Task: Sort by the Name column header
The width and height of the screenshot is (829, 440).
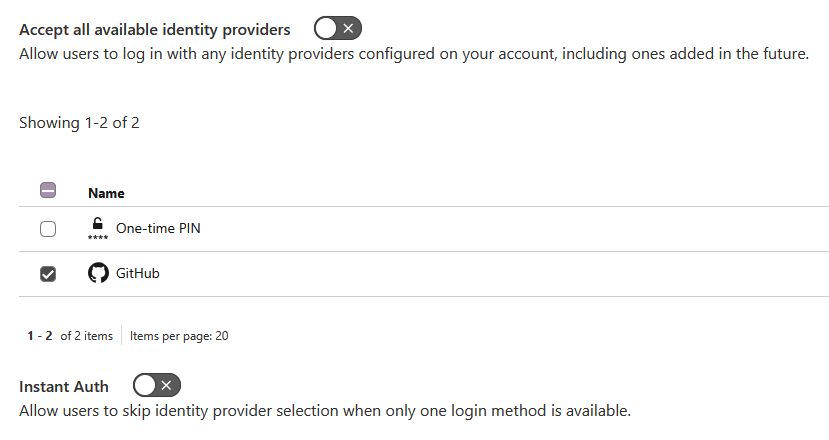Action: [106, 193]
